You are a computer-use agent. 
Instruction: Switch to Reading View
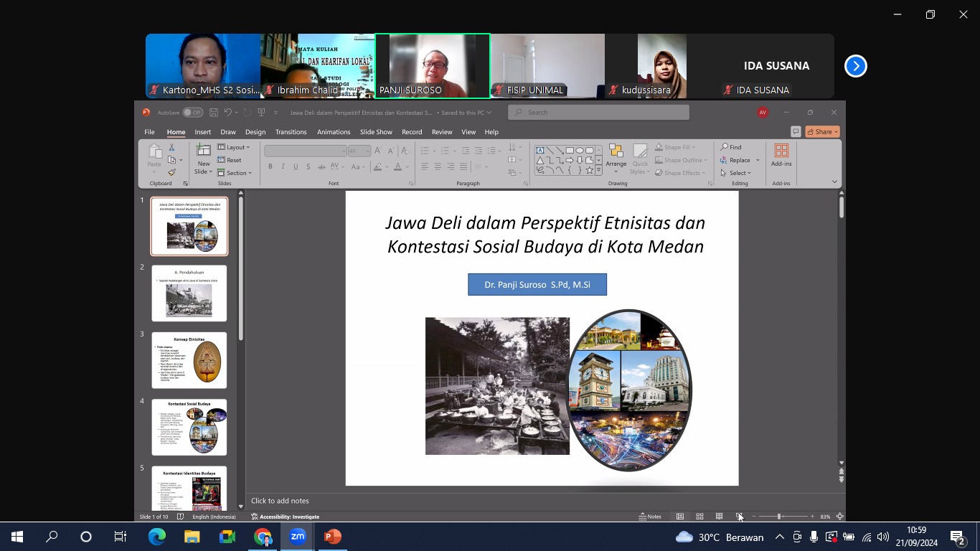pos(719,517)
